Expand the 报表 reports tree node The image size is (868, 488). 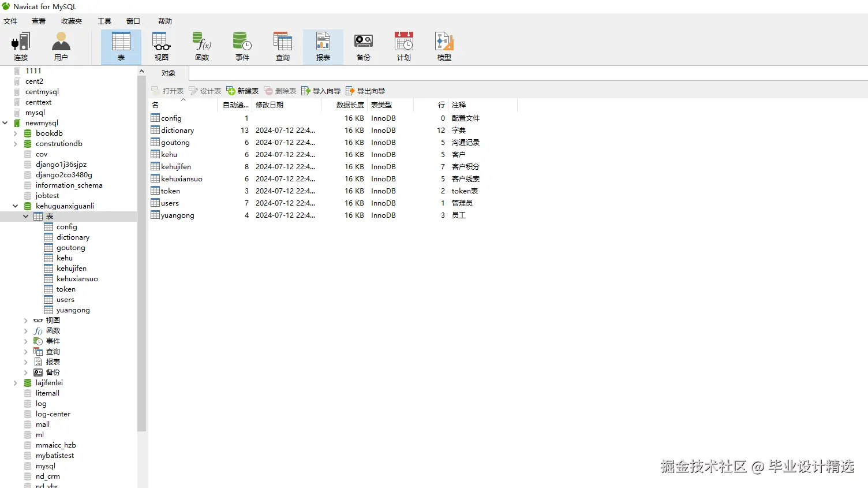point(26,362)
